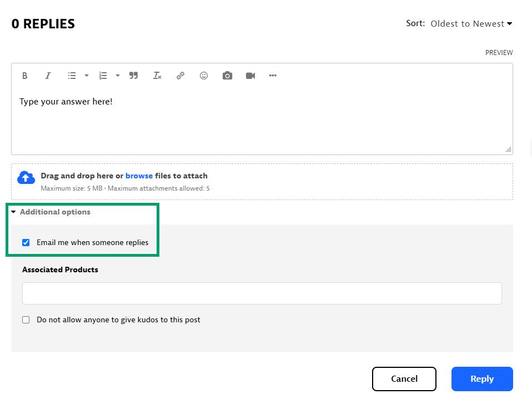Submit the post with Reply button
The image size is (532, 409).
(481, 379)
